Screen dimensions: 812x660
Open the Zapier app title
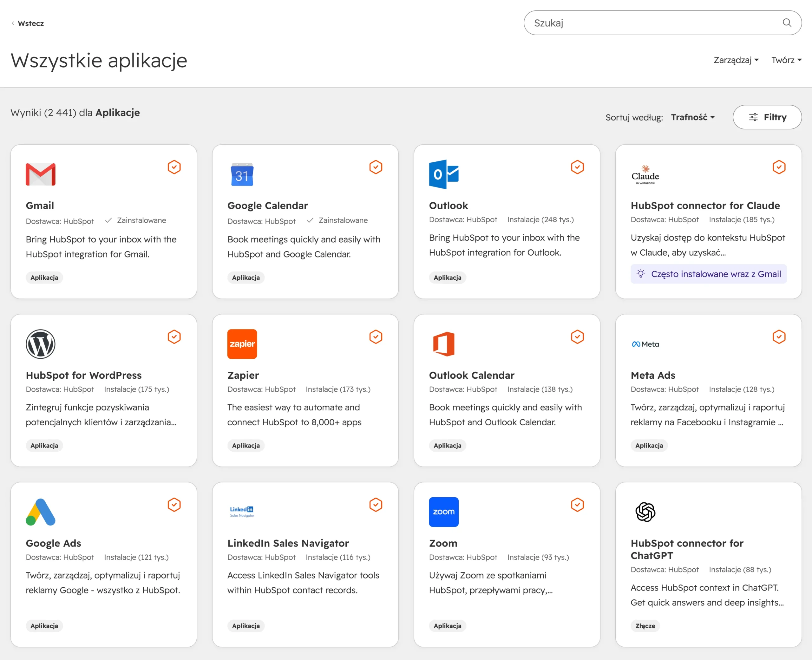coord(243,375)
